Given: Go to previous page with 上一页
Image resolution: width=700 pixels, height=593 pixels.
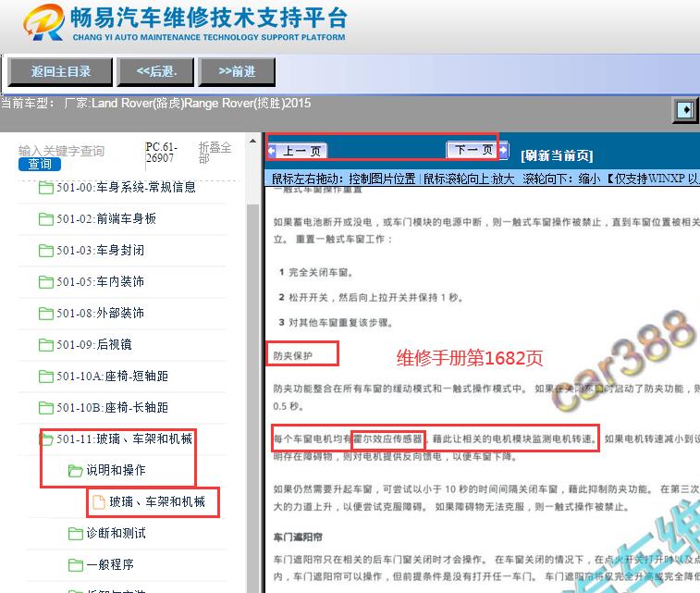Looking at the screenshot, I should tap(302, 151).
